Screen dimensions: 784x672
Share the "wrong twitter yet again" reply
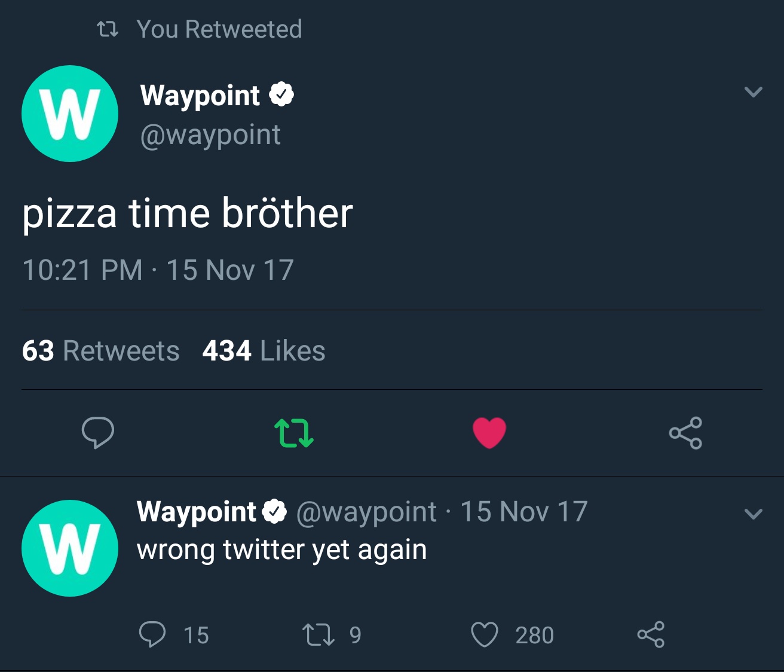pyautogui.click(x=651, y=634)
